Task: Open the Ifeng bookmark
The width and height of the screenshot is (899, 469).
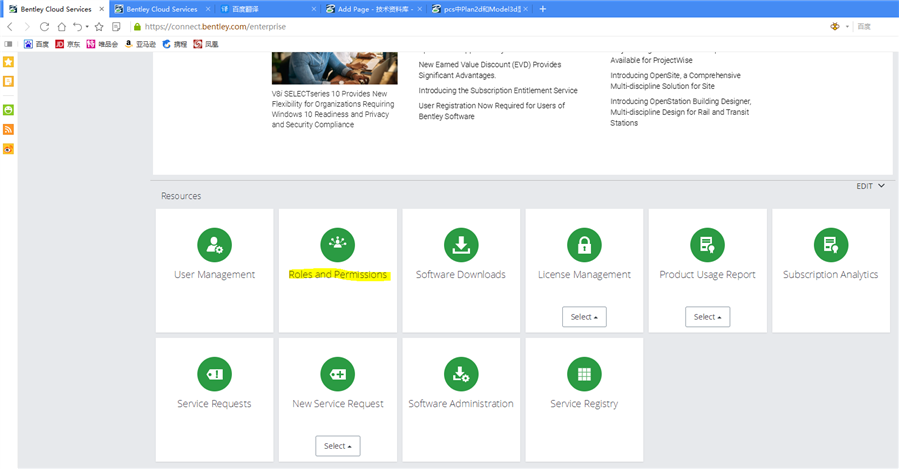Action: [x=206, y=44]
